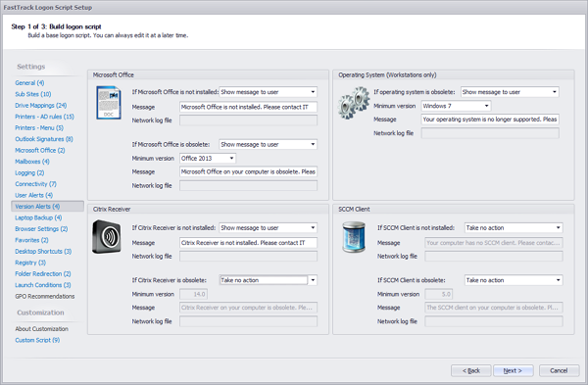Click the Operating System gears icon
The image size is (588, 385).
(x=354, y=103)
